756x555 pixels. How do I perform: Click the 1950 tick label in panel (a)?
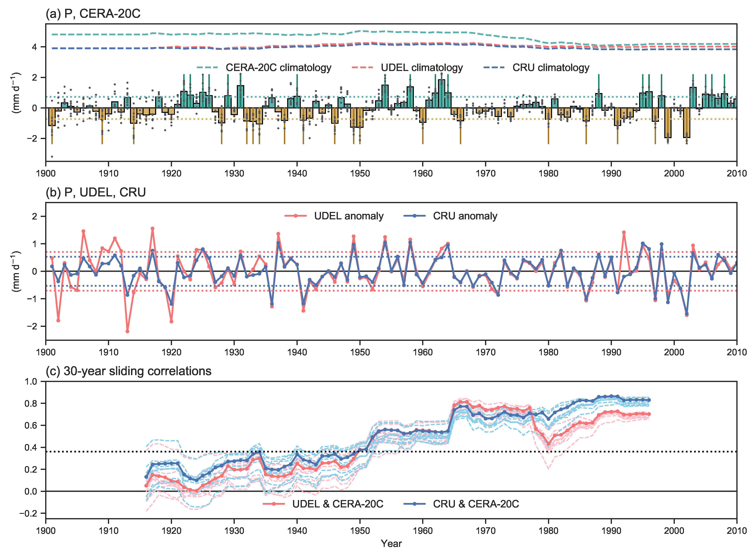coord(360,173)
